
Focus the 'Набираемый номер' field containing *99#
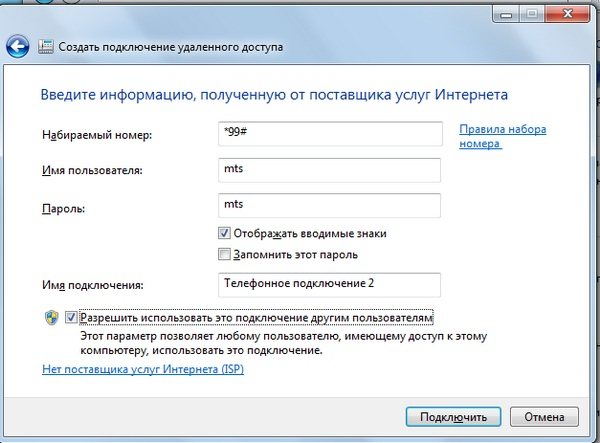tap(328, 134)
